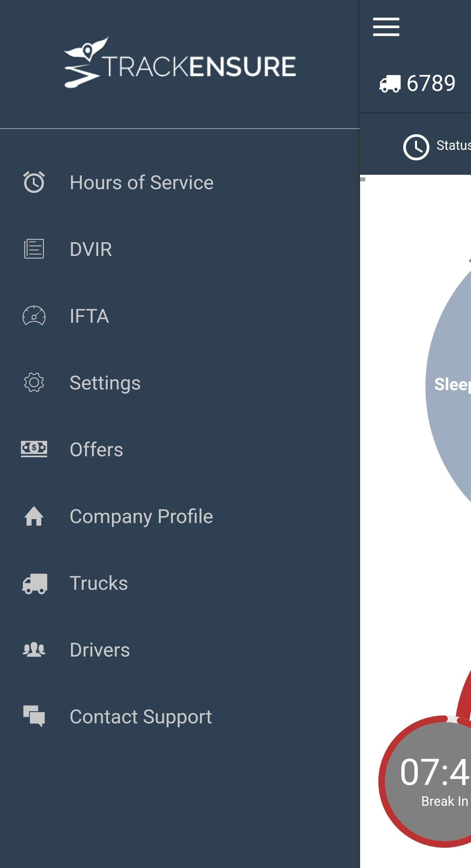Select DVIR from the side menu
471x868 pixels.
pyautogui.click(x=91, y=249)
